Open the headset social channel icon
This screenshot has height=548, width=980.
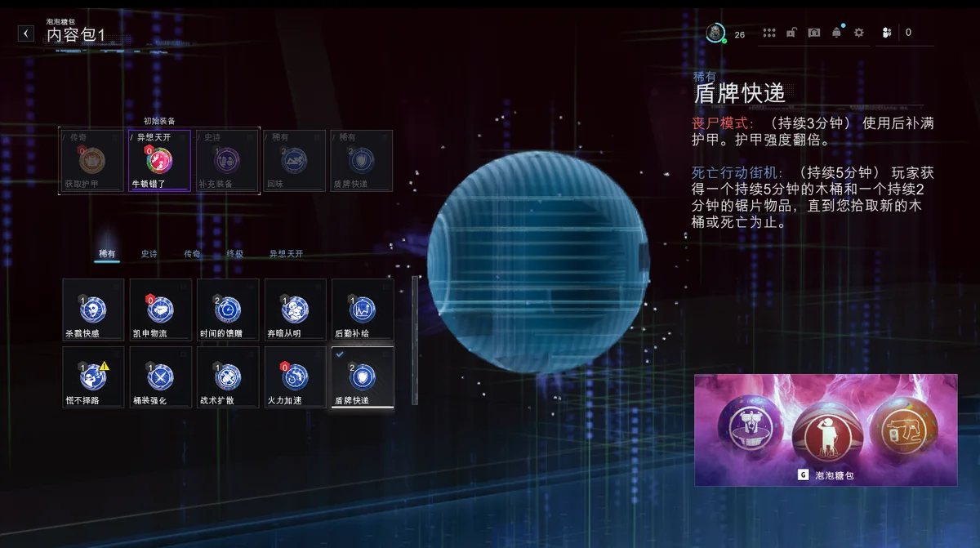tap(814, 33)
